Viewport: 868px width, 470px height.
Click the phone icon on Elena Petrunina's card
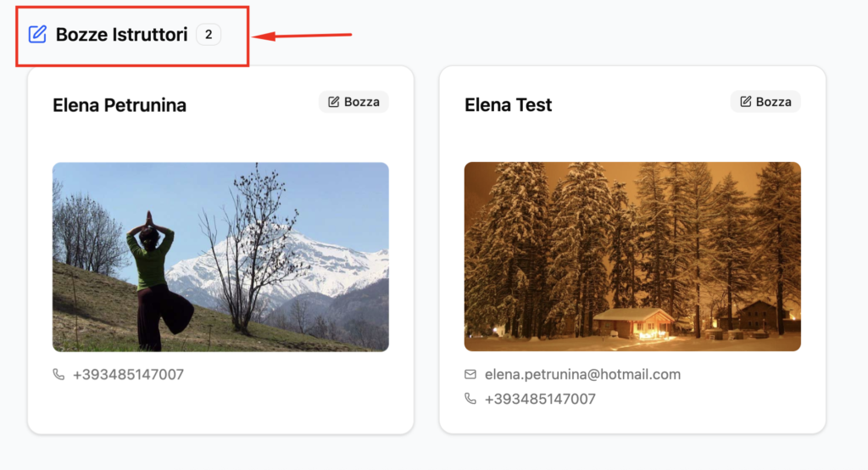[x=58, y=374]
